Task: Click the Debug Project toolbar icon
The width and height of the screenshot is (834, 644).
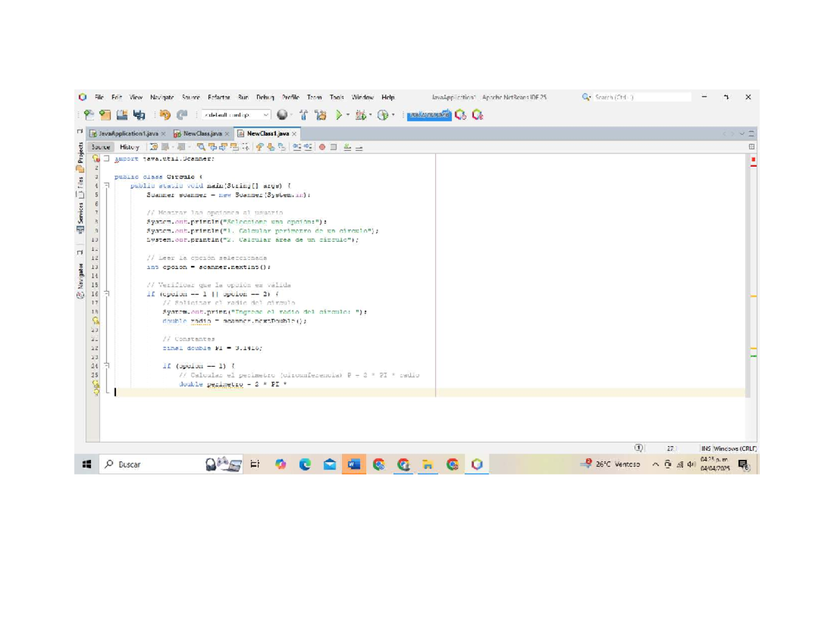Action: coord(361,115)
